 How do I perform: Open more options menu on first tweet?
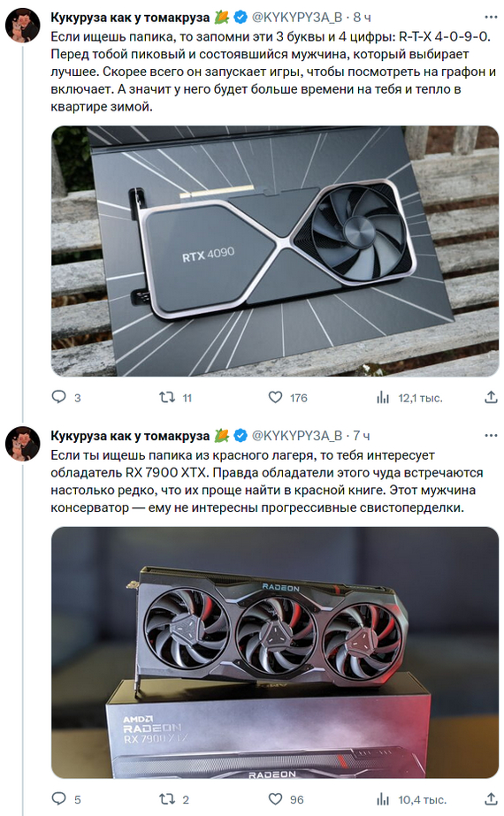[x=491, y=17]
